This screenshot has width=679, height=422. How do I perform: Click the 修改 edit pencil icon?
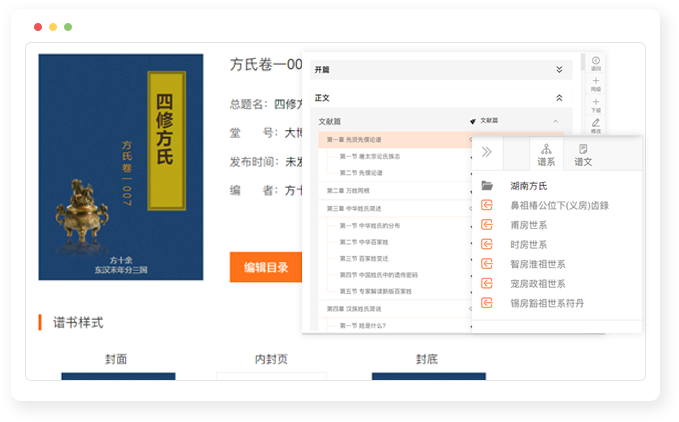(x=596, y=124)
